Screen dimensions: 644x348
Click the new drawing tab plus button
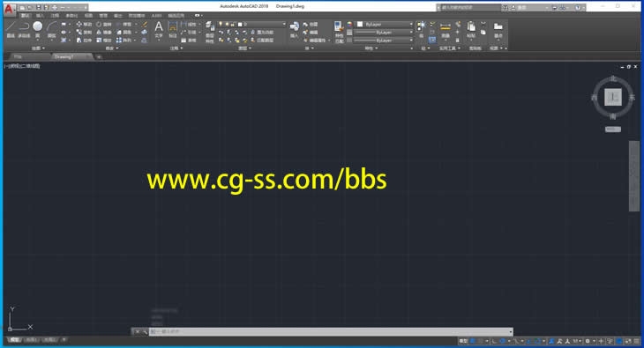click(x=99, y=56)
